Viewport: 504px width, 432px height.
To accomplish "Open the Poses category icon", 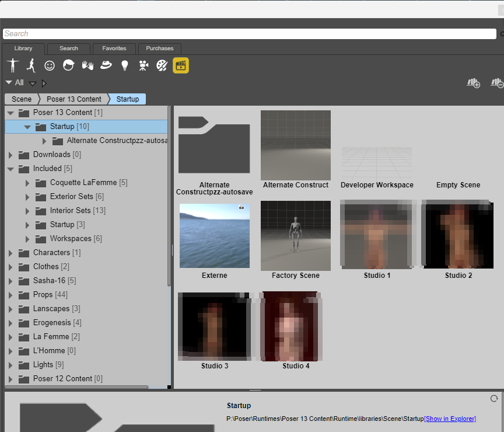I will point(30,65).
